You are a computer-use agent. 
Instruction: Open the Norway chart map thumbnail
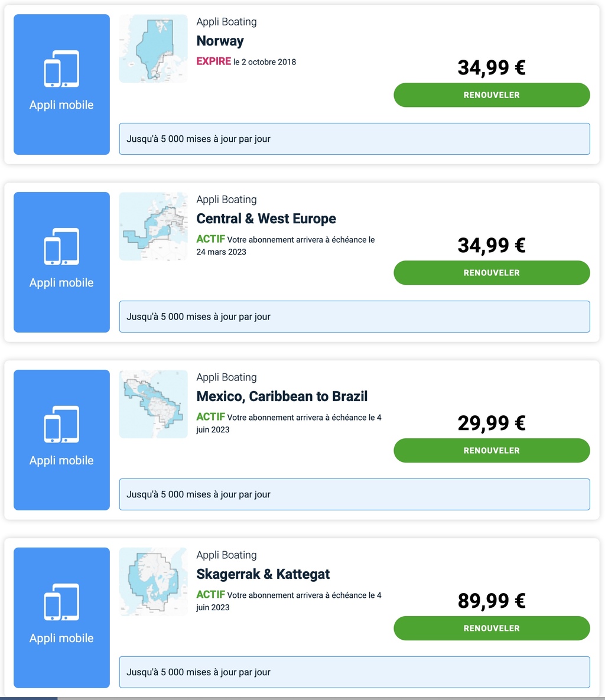(x=153, y=48)
